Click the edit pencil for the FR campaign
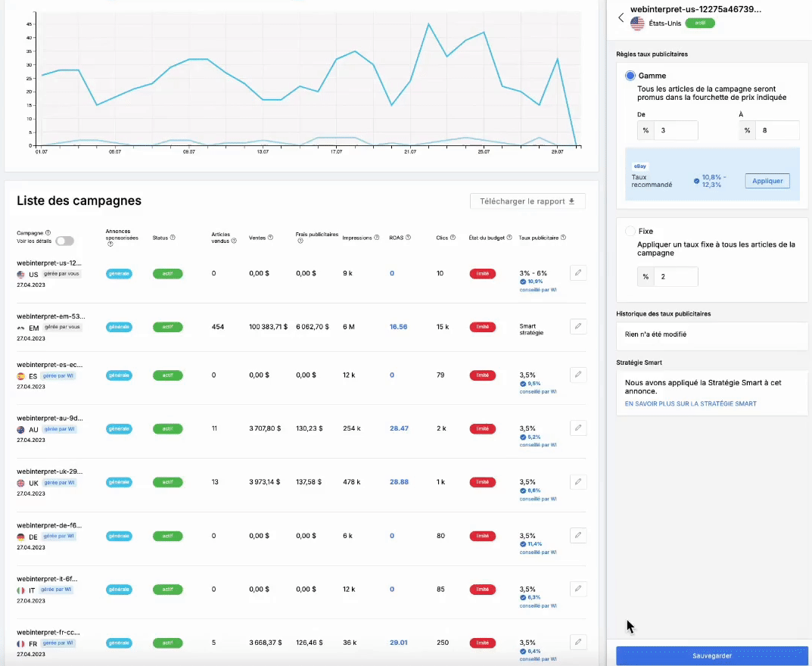 click(x=577, y=643)
